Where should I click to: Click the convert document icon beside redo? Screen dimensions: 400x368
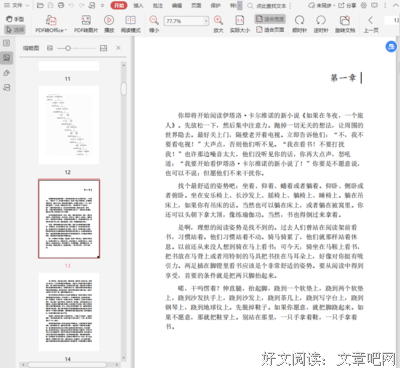click(92, 5)
